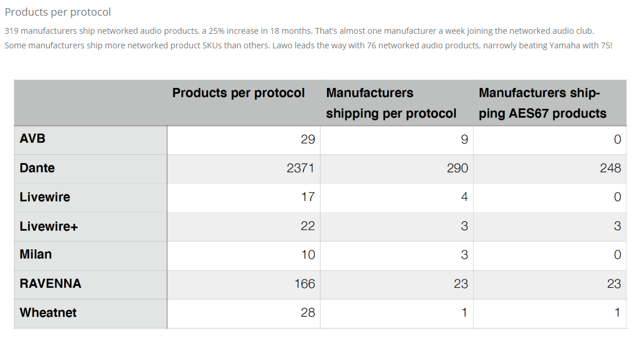Select the Wheatnet products cell showing 28

click(244, 313)
